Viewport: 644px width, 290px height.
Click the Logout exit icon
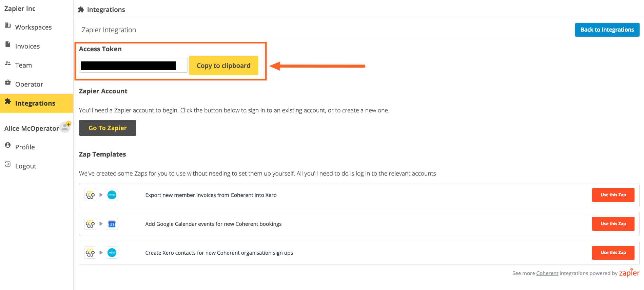pyautogui.click(x=8, y=164)
